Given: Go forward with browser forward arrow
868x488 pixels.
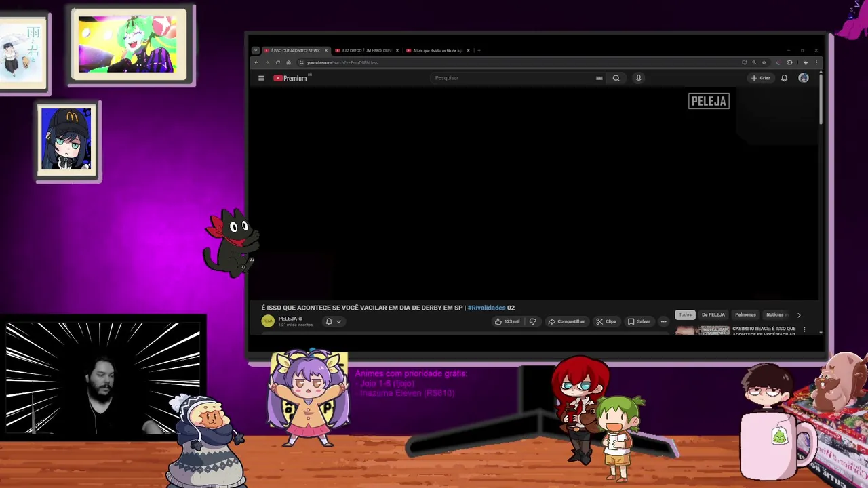Looking at the screenshot, I should pyautogui.click(x=267, y=62).
